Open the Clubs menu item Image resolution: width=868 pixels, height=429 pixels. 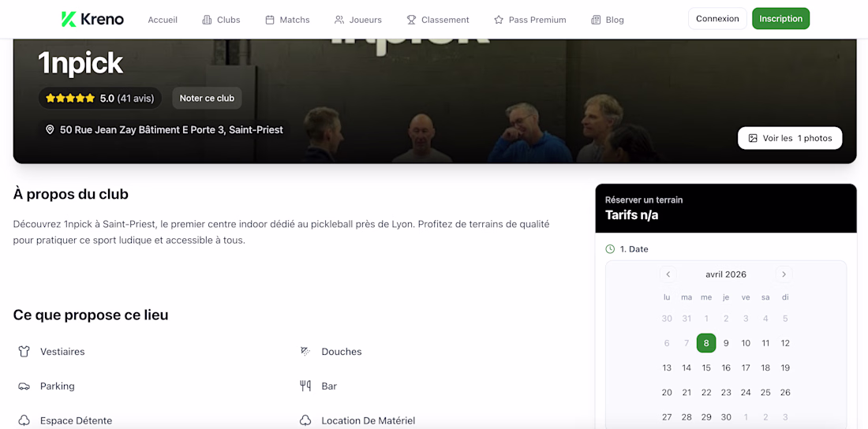tap(221, 20)
